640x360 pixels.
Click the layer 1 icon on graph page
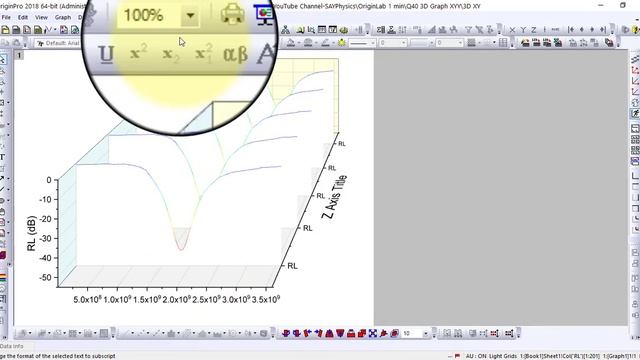(19, 55)
